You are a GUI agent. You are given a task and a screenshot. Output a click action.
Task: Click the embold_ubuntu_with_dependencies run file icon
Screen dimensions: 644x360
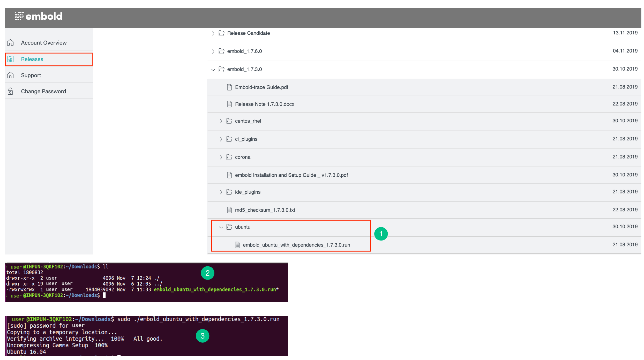pos(237,245)
